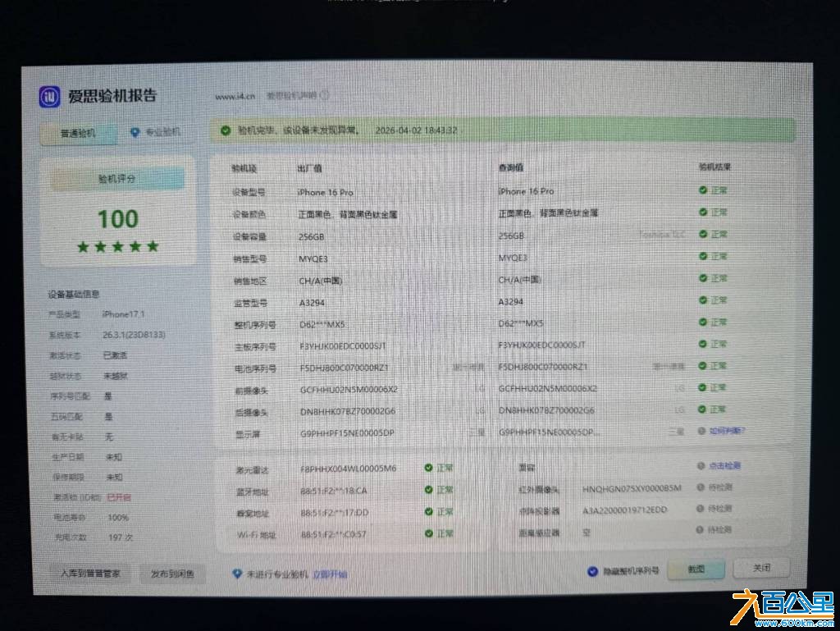Switch to the 普通验机 tab
840x631 pixels.
77,131
